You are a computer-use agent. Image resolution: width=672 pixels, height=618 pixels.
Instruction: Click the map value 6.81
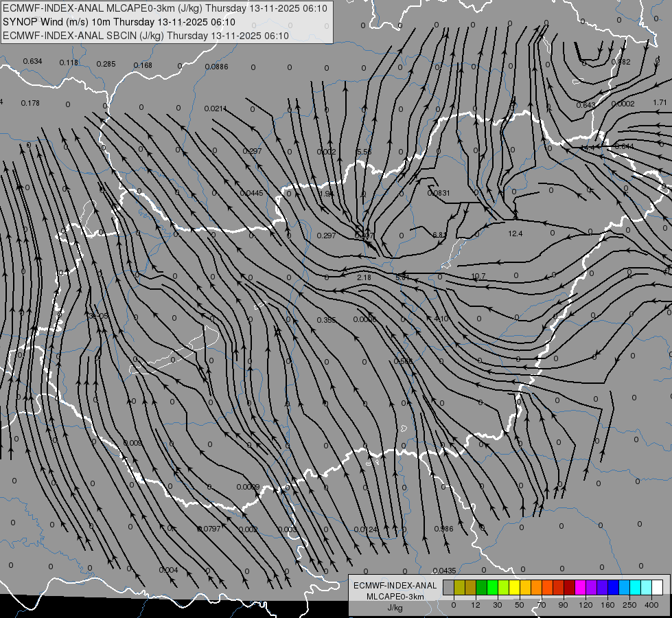440,235
